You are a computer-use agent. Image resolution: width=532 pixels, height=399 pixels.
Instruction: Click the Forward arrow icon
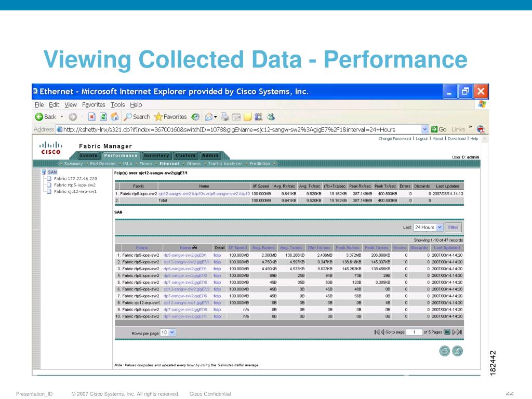coord(73,117)
